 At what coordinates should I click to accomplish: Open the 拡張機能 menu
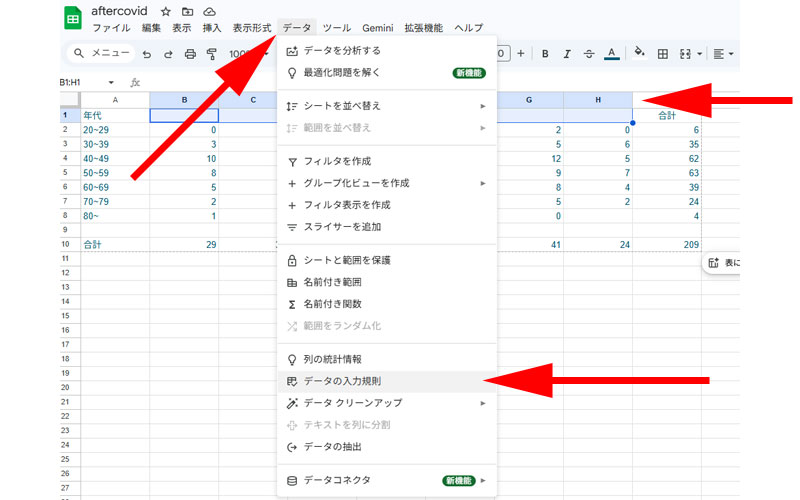click(x=422, y=28)
